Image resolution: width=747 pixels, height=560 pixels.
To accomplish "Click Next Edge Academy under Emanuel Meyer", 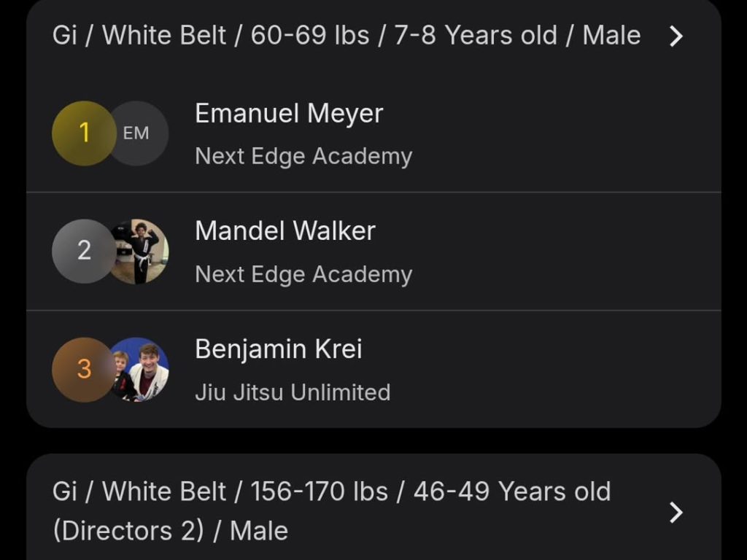I will [x=303, y=156].
